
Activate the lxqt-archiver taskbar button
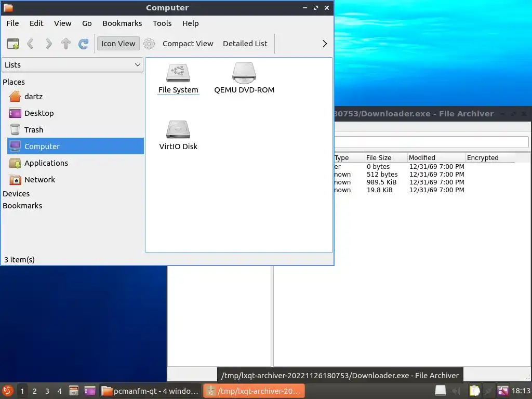point(254,391)
